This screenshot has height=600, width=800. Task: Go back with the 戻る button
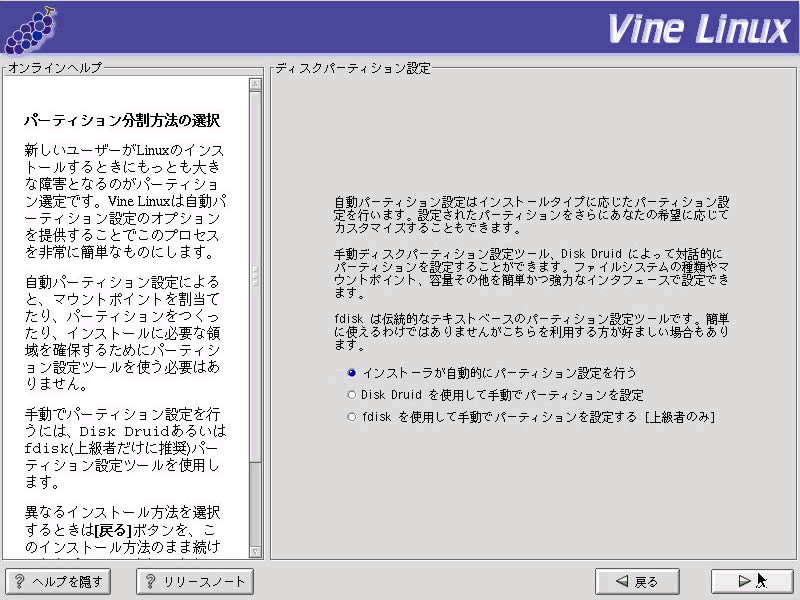tap(637, 581)
